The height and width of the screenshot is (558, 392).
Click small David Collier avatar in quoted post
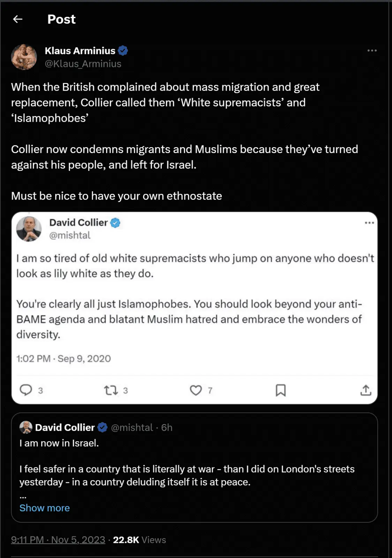[x=26, y=427]
